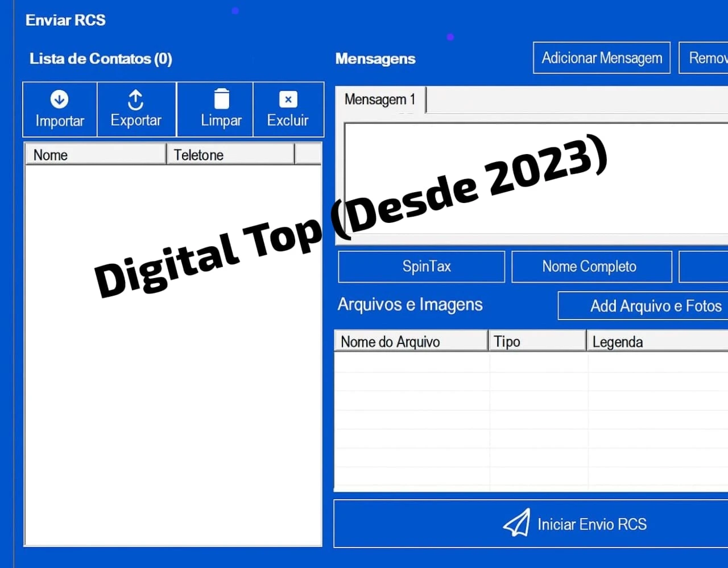Switch to the Mensagem 1 tab
The image size is (728, 568).
(x=379, y=100)
